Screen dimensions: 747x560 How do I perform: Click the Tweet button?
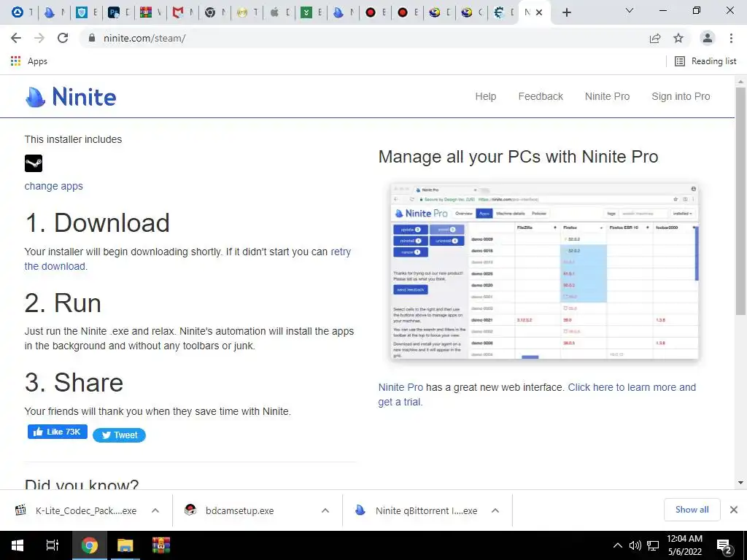(x=119, y=435)
